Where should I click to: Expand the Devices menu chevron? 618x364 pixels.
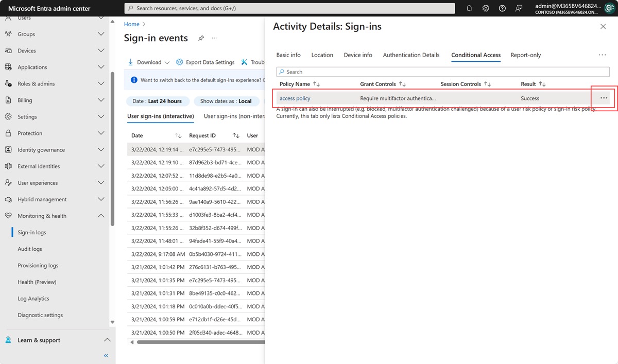[x=101, y=50]
